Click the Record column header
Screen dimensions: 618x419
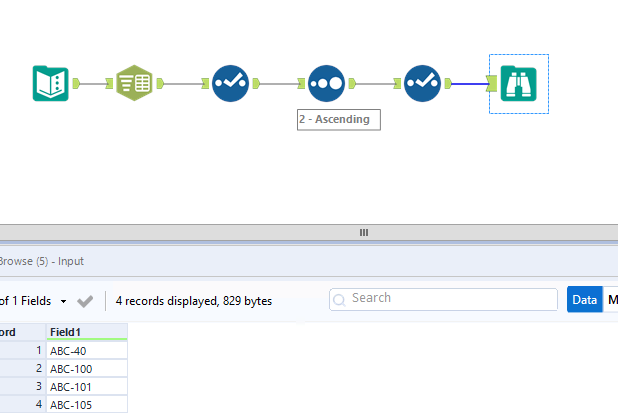pos(22,332)
